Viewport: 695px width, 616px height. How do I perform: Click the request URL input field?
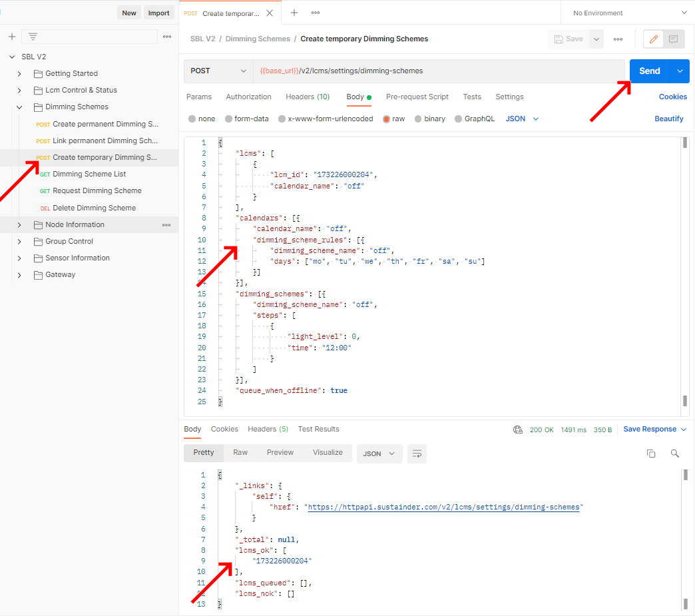click(x=439, y=71)
